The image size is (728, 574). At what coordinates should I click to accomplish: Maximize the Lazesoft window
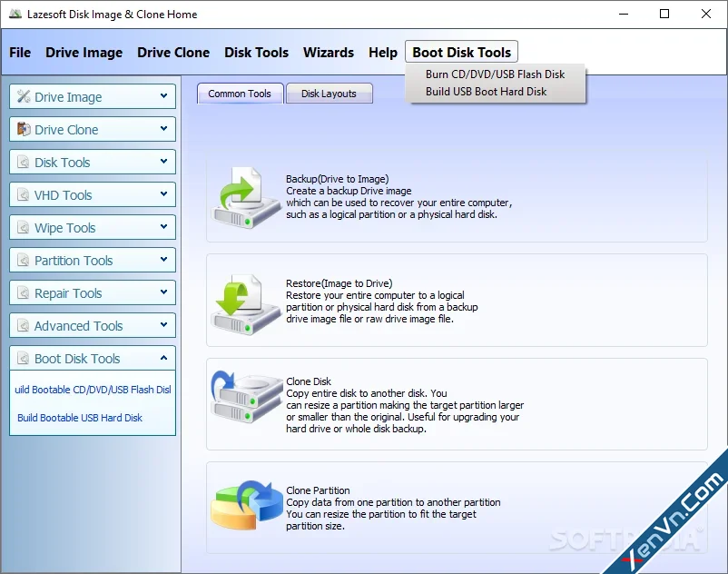click(x=664, y=14)
